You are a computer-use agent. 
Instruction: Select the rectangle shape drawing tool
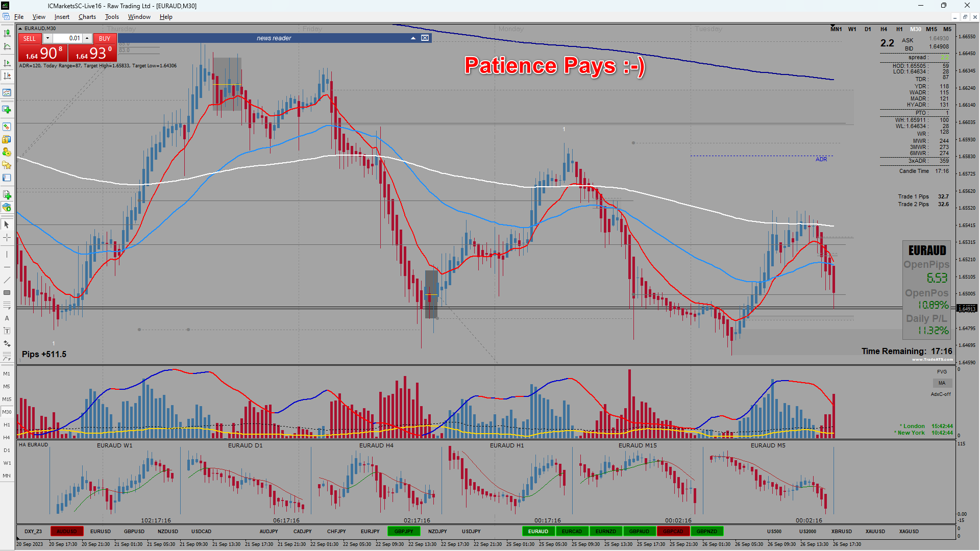coord(7,293)
